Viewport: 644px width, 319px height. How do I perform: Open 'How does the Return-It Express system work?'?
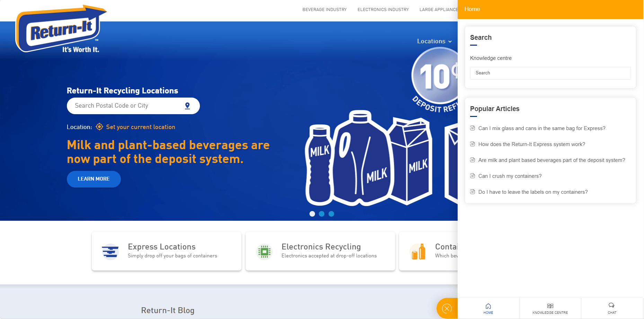pyautogui.click(x=532, y=144)
